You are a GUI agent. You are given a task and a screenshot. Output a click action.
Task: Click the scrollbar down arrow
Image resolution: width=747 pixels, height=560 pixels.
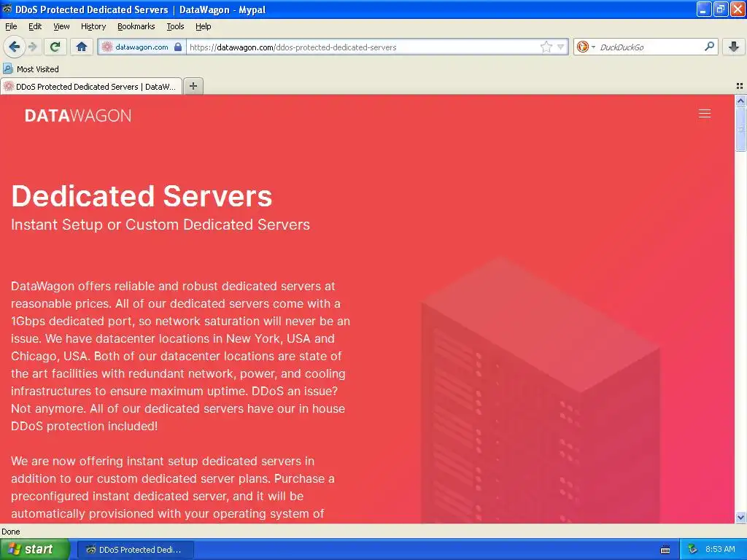(740, 517)
